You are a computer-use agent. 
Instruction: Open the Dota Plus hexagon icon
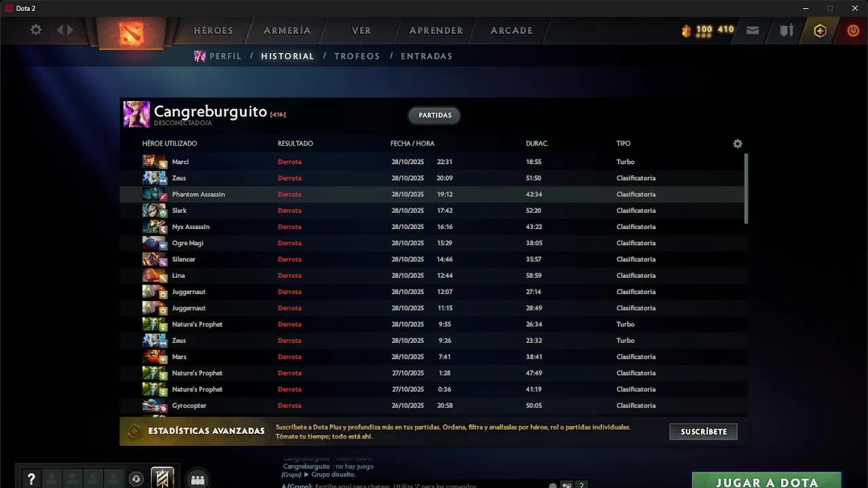click(820, 30)
